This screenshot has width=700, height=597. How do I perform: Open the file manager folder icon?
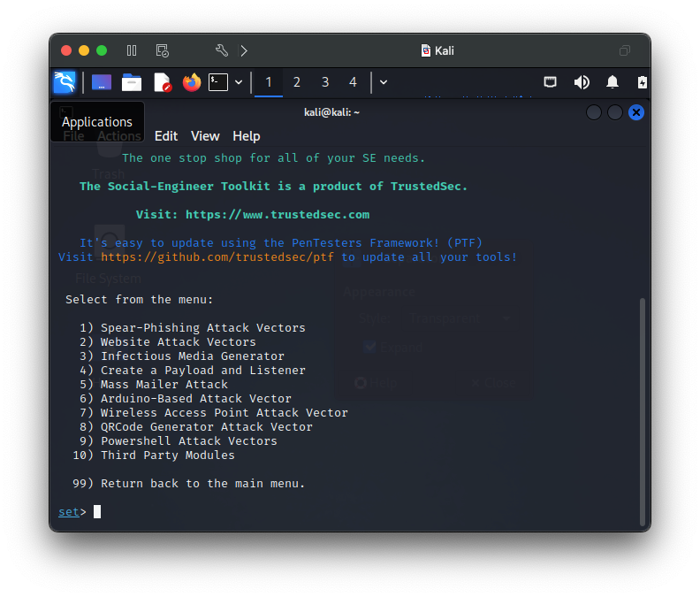click(x=132, y=82)
